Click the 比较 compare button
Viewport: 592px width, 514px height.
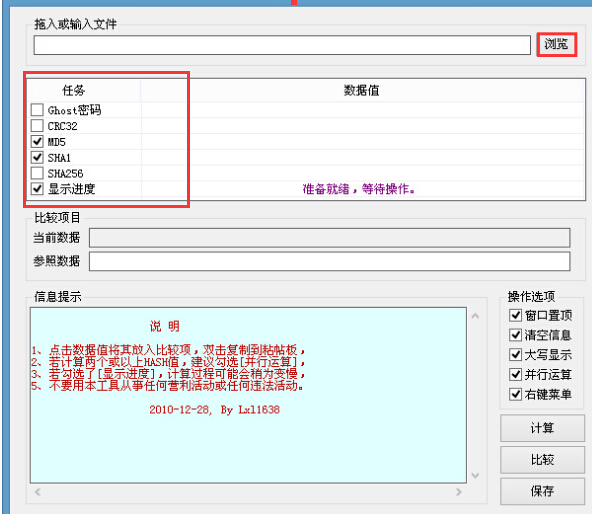pos(543,460)
